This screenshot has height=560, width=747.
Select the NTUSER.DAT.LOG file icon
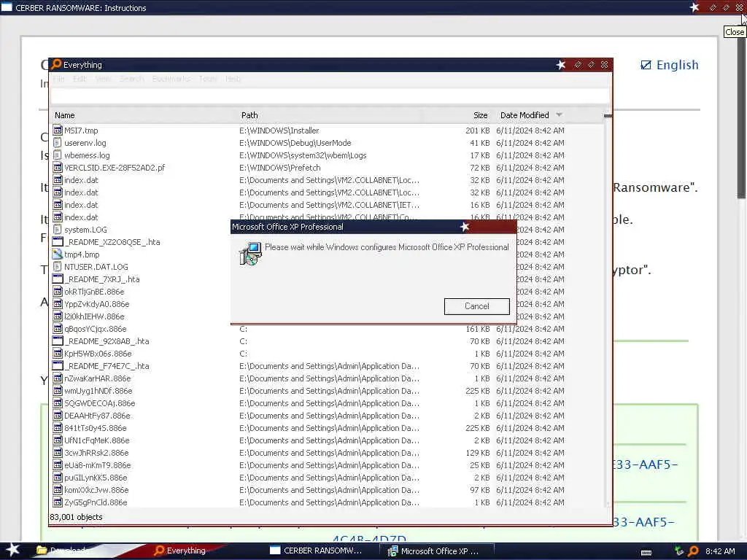click(x=58, y=266)
